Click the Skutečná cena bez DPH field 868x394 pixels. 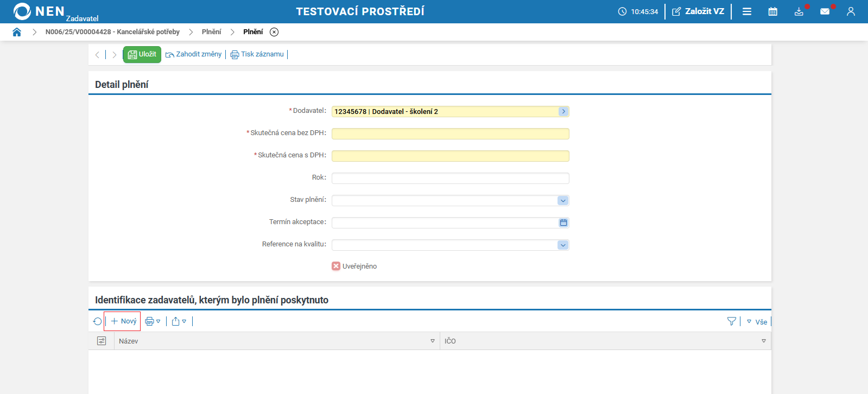(x=451, y=134)
